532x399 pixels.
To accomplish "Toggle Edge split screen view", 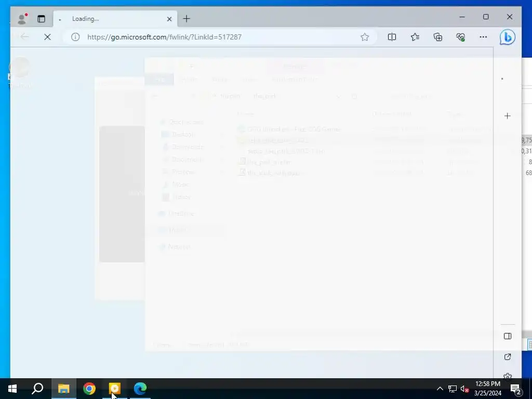I will tap(392, 37).
